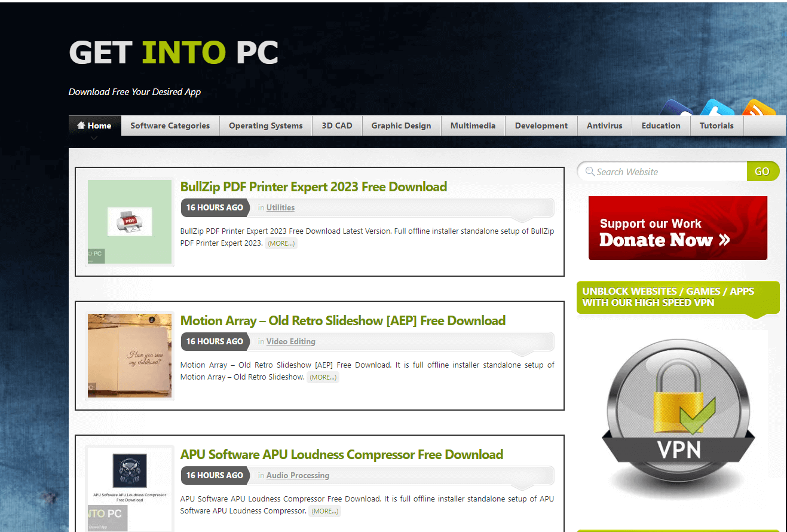Click the BullZip PDF Printer thumbnail
The height and width of the screenshot is (532, 787).
click(x=130, y=222)
